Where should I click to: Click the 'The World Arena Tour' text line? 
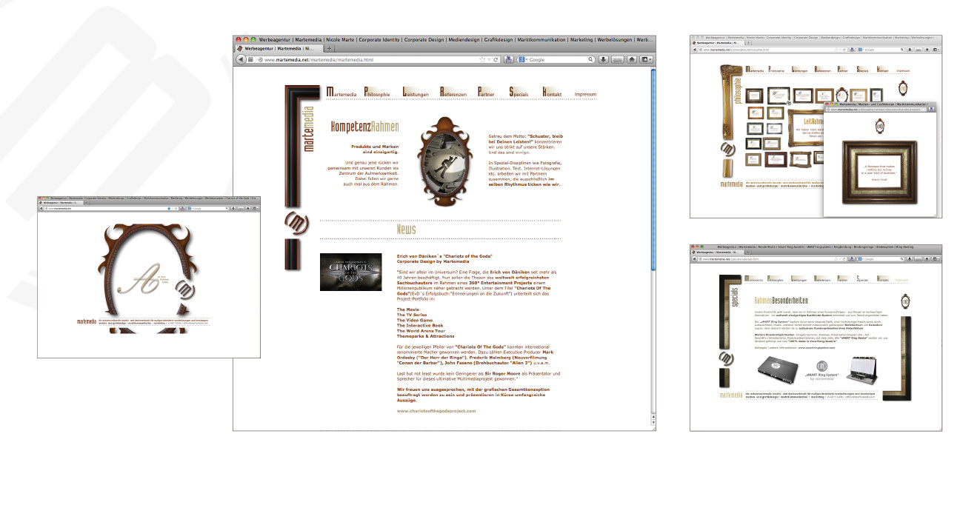coord(421,330)
